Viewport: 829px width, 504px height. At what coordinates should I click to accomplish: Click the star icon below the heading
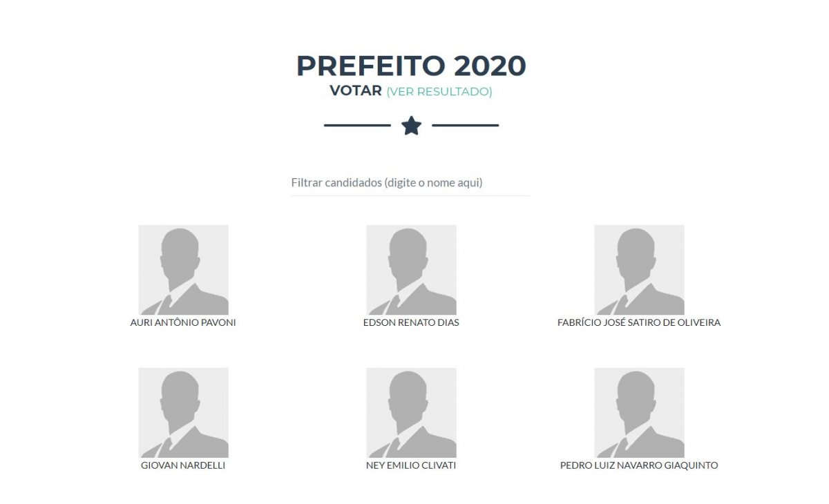point(411,126)
